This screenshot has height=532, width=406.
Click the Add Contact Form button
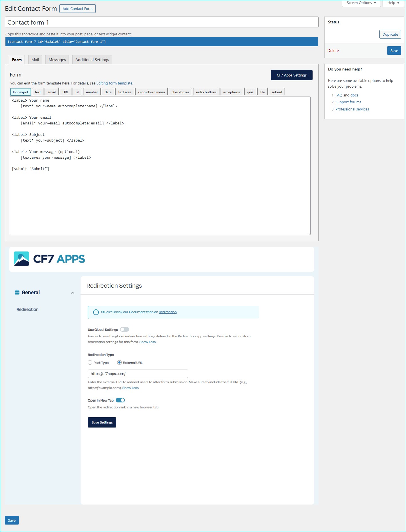click(77, 9)
